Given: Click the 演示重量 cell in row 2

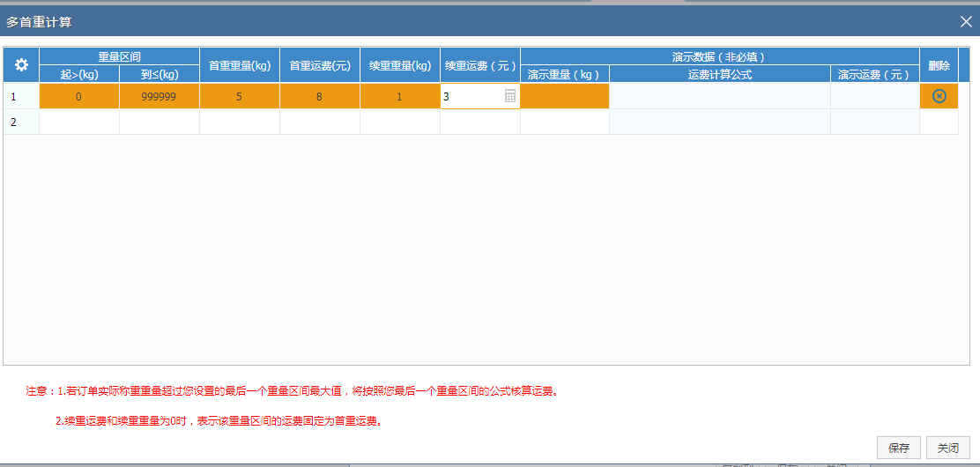Looking at the screenshot, I should pos(565,122).
